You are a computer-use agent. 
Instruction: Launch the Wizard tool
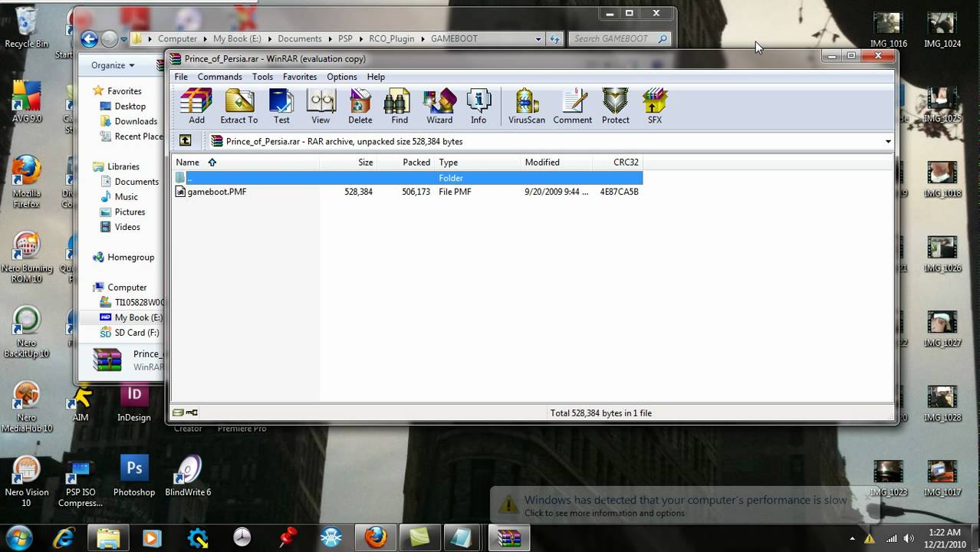click(439, 106)
